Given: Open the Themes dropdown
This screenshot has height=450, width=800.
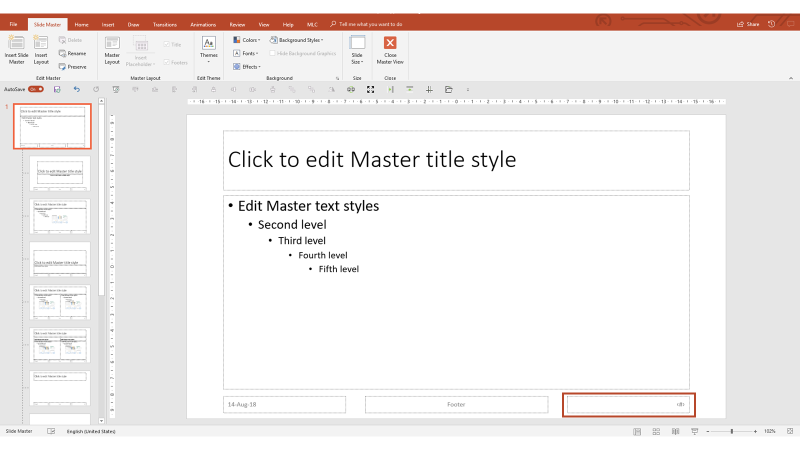Looking at the screenshot, I should click(x=209, y=49).
